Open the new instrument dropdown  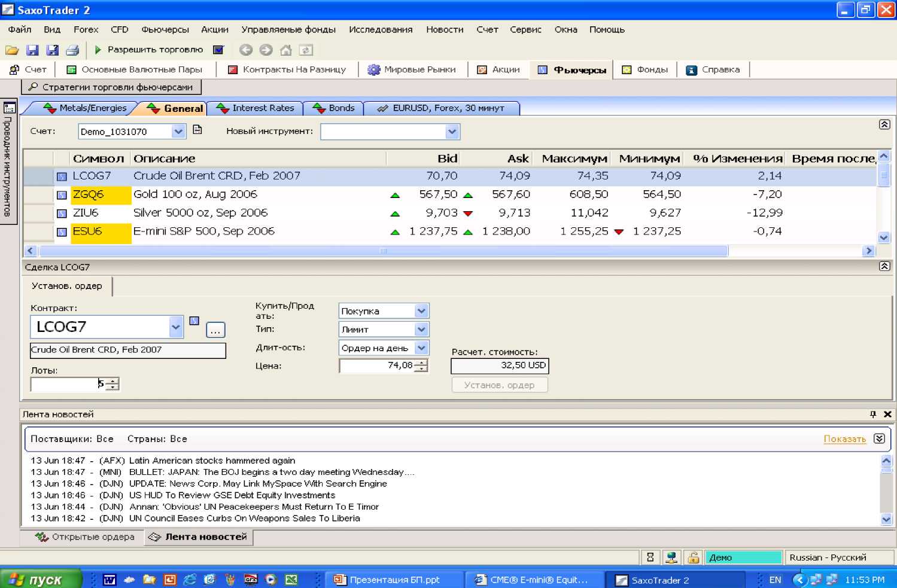[x=452, y=132]
